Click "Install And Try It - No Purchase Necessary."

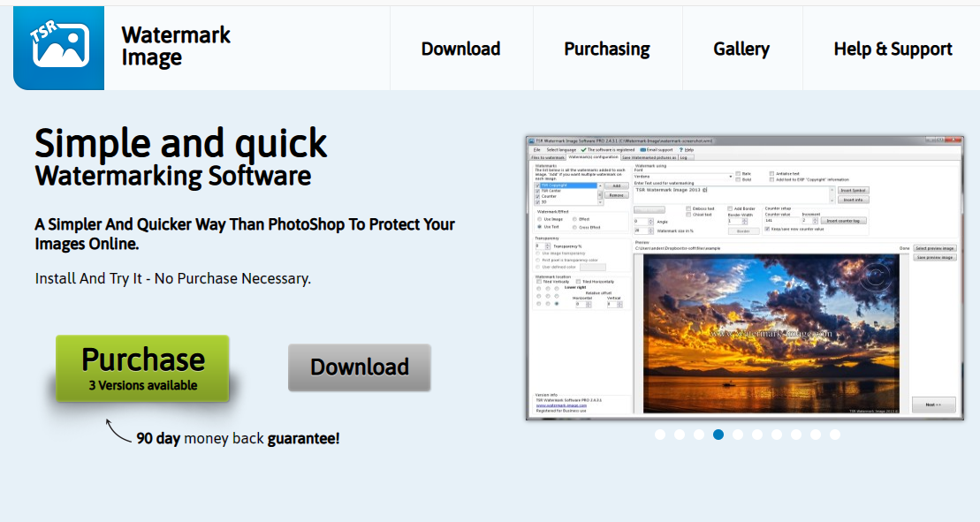click(x=172, y=278)
